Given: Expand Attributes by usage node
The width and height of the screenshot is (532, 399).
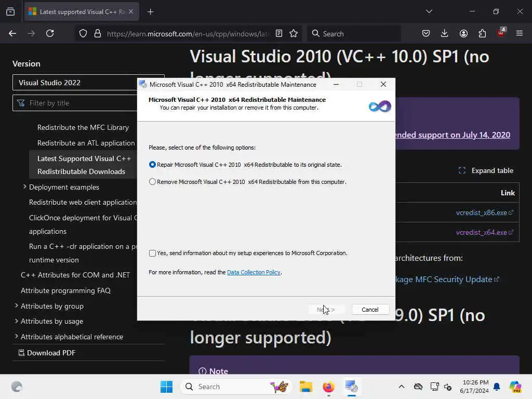Looking at the screenshot, I should click(x=16, y=321).
